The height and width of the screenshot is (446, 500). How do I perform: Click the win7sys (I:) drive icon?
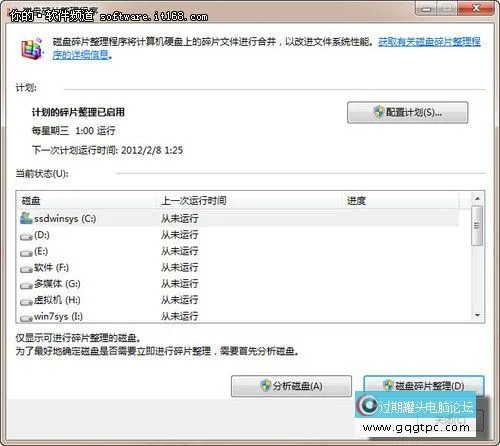(26, 318)
